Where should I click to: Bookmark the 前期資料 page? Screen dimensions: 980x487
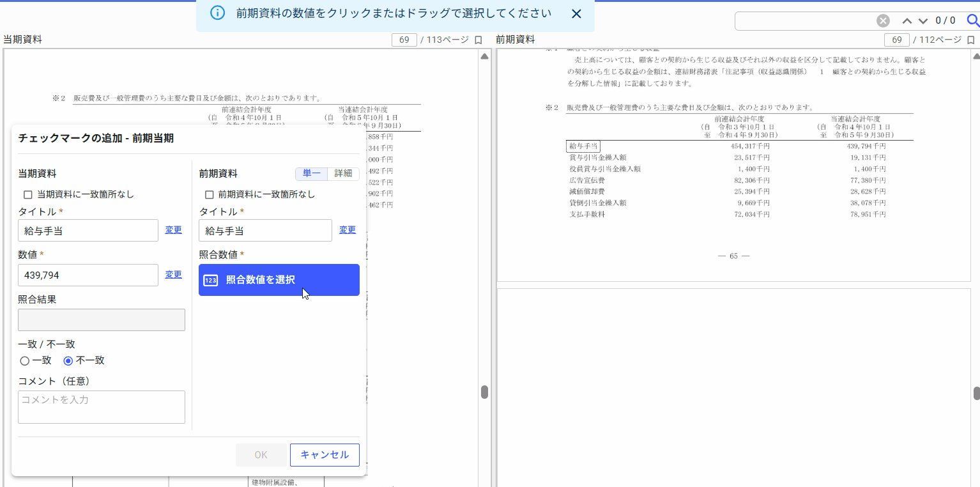970,40
